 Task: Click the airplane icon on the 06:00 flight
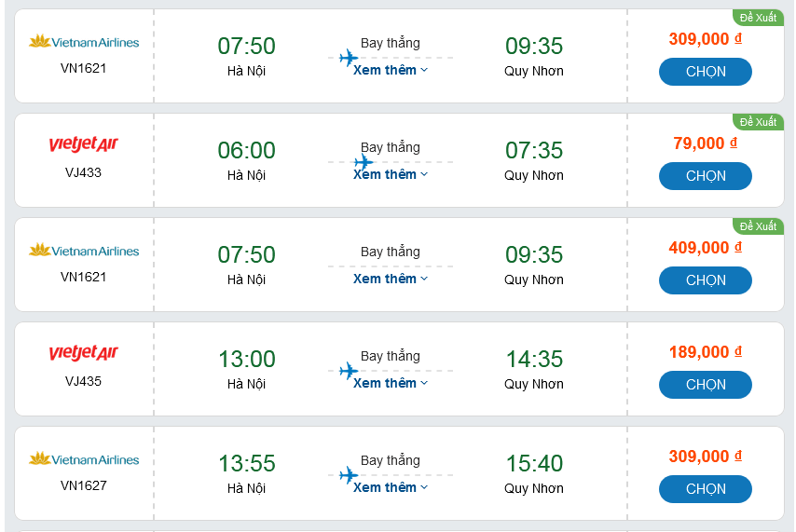364,162
